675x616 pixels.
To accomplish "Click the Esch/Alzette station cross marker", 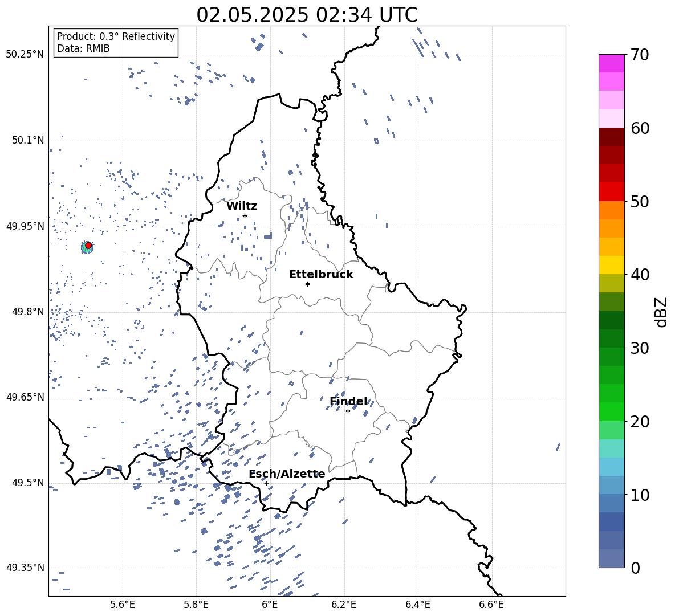I will pyautogui.click(x=266, y=483).
